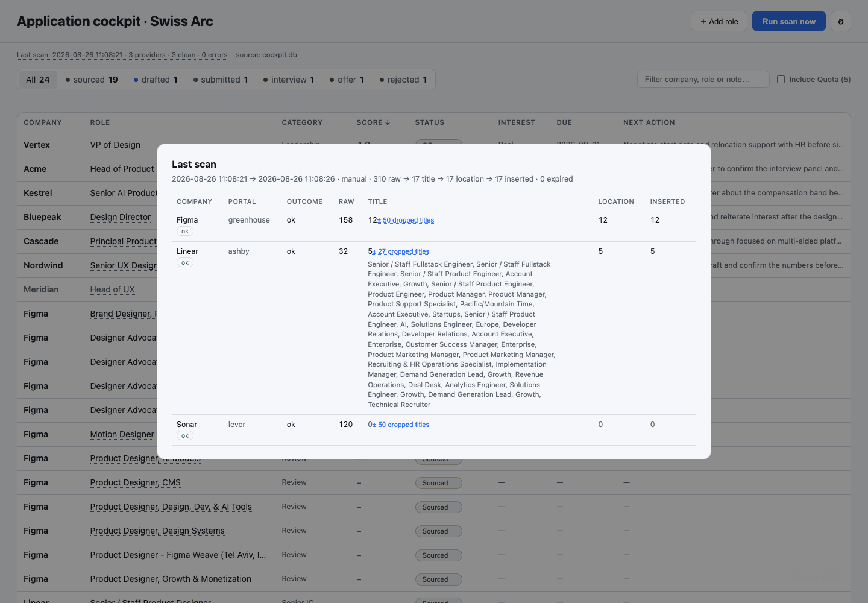Filter by sourced 19 status
Image resolution: width=868 pixels, height=603 pixels.
(x=92, y=80)
